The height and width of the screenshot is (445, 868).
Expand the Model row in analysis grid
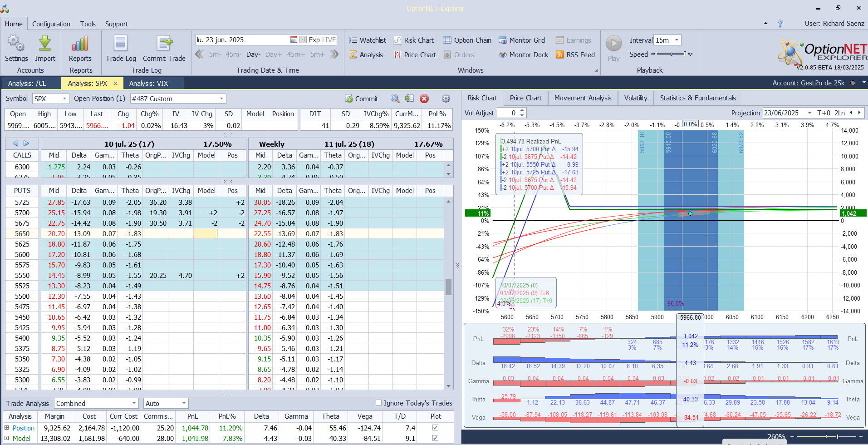click(x=7, y=438)
